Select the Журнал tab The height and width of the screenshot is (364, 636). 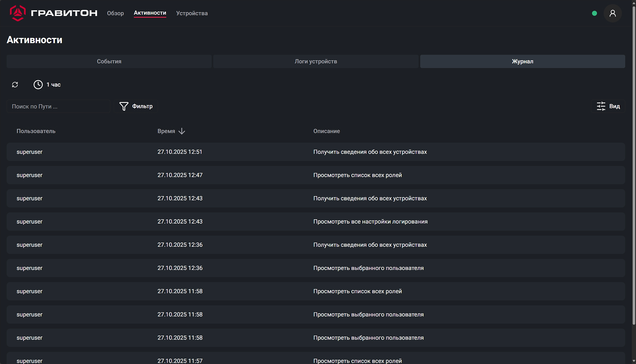coord(522,62)
